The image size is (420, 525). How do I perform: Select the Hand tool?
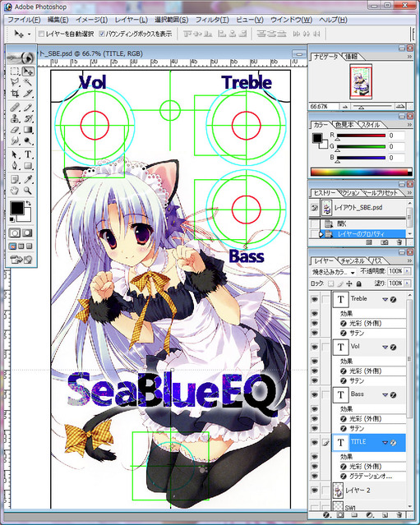tap(15, 191)
